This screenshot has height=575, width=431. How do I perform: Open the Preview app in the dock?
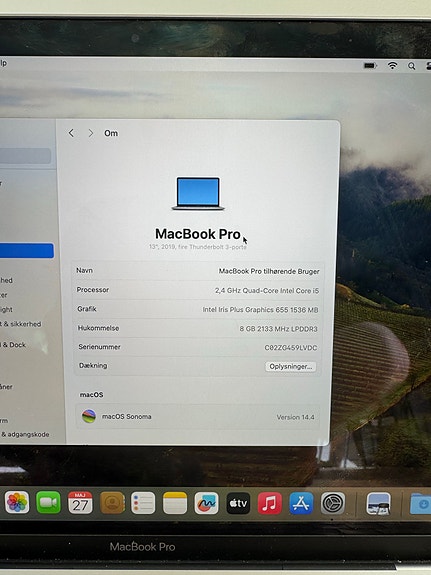point(378,504)
